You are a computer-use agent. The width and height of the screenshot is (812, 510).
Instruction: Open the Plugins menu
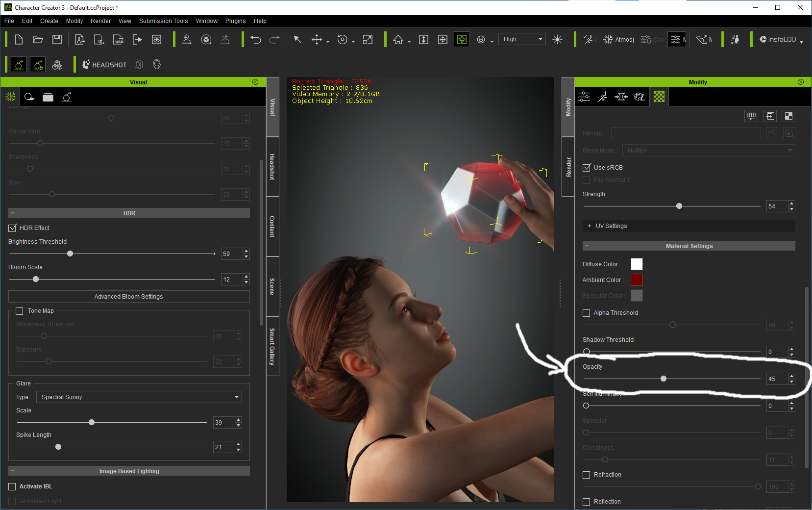235,21
